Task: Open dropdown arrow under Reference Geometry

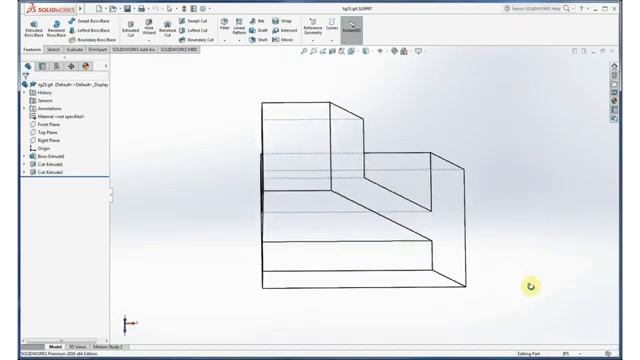Action: pyautogui.click(x=313, y=40)
